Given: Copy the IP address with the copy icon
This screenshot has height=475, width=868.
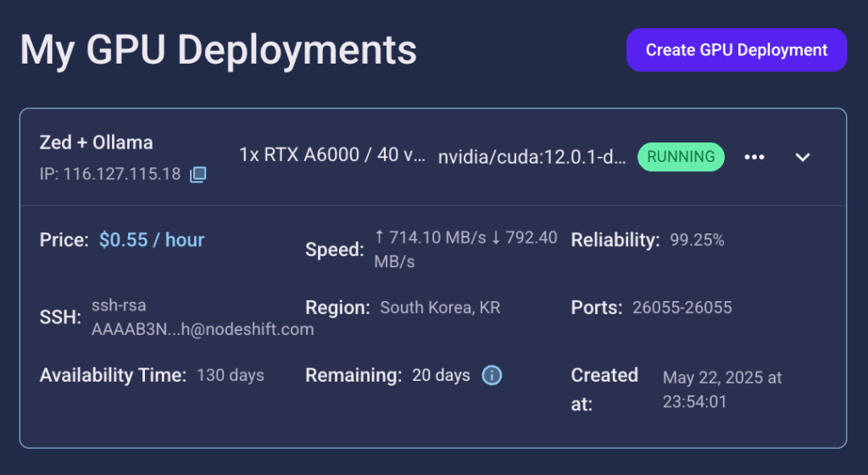Looking at the screenshot, I should (x=198, y=175).
